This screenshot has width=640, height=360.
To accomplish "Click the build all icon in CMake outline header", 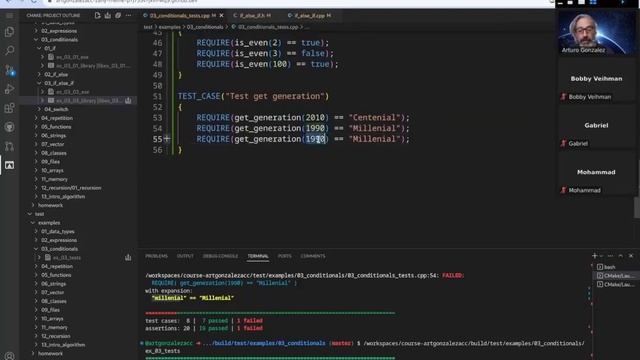I will (108, 16).
